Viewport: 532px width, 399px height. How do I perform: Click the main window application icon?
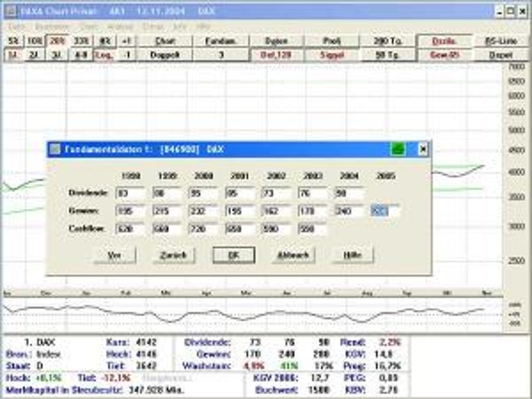pos(10,11)
